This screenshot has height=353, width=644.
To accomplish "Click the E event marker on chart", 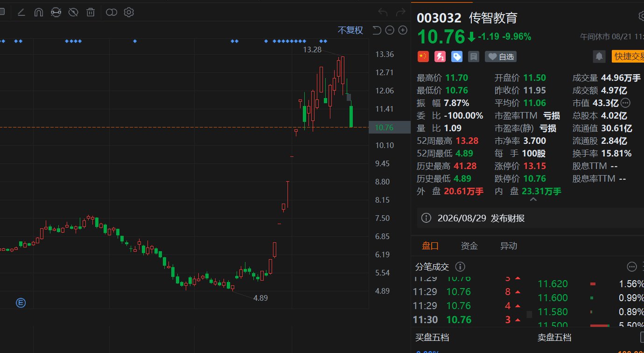I will click(21, 303).
